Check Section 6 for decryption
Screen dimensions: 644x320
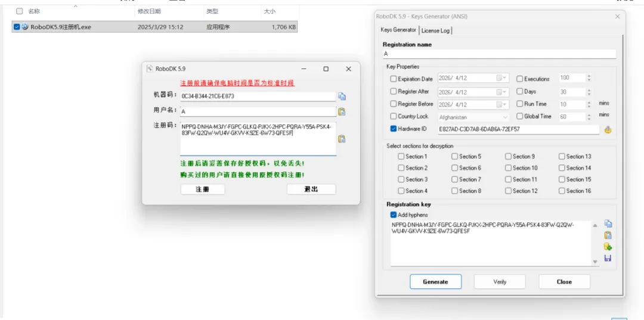tap(454, 168)
